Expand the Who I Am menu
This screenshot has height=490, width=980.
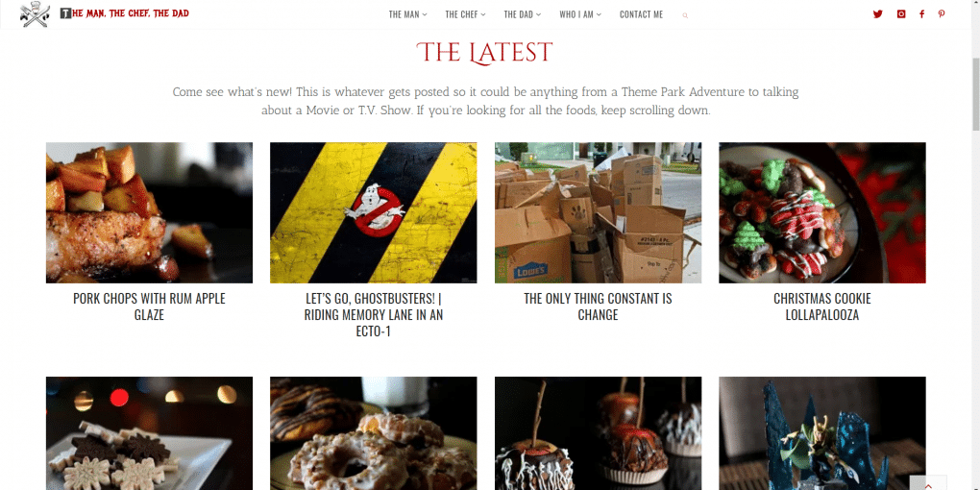pyautogui.click(x=580, y=14)
